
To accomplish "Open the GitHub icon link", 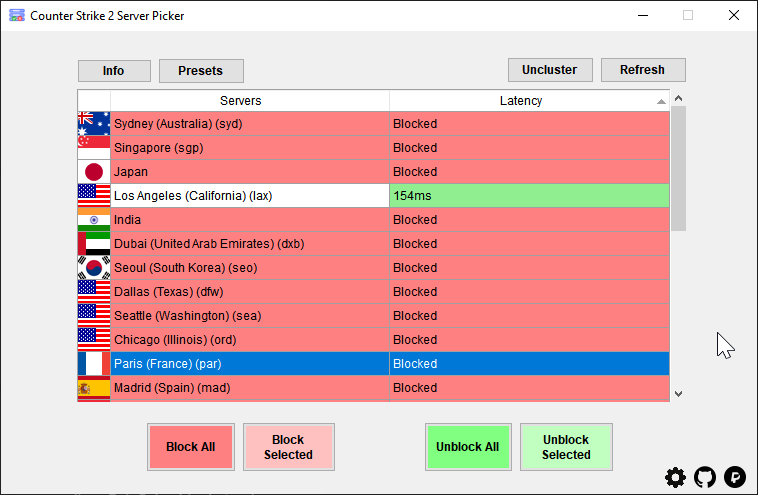I will 705,477.
